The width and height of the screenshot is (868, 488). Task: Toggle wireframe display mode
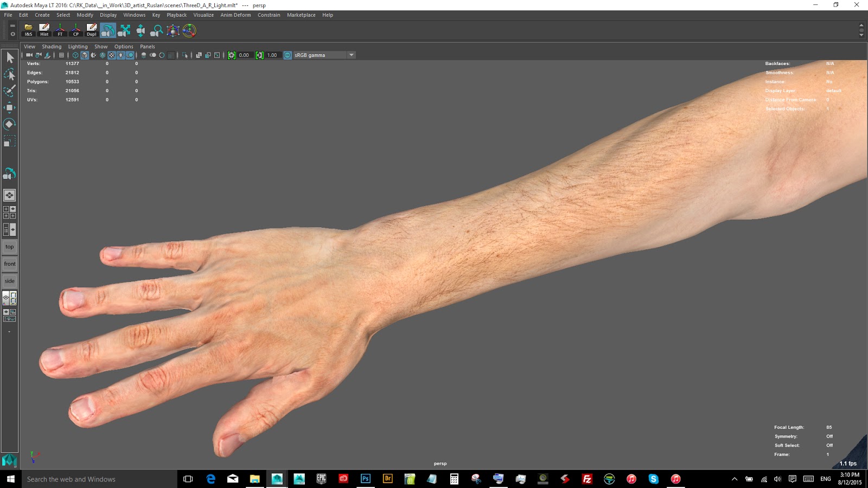75,55
